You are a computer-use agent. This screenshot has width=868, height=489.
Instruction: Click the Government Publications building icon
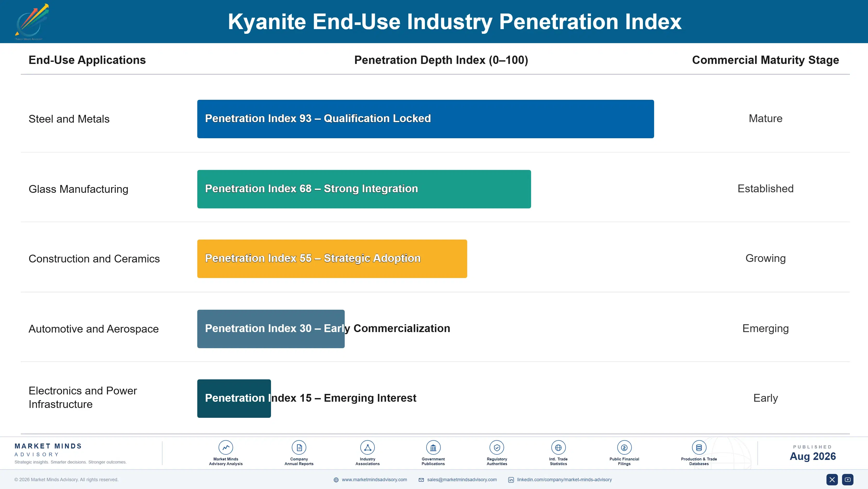tap(433, 447)
